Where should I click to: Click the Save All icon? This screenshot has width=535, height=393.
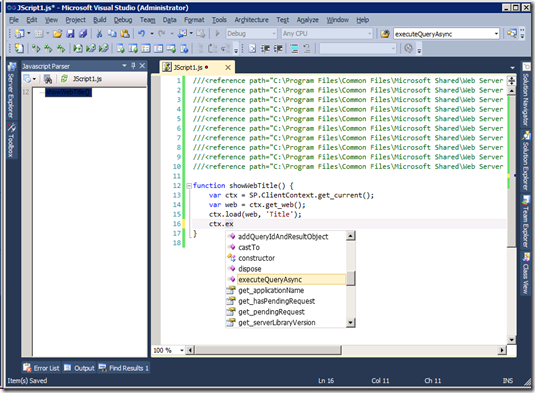click(x=83, y=33)
